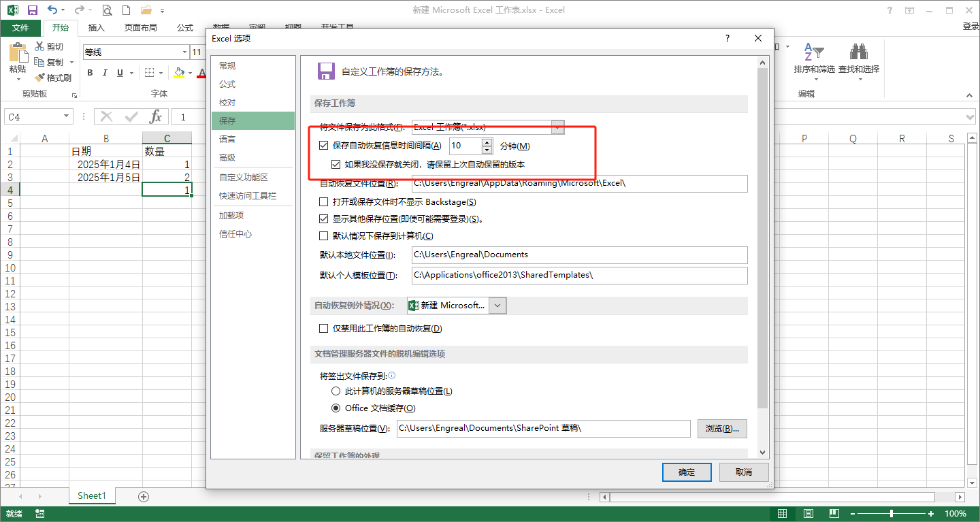This screenshot has height=522, width=980.
Task: Click the 确定 button
Action: point(687,472)
